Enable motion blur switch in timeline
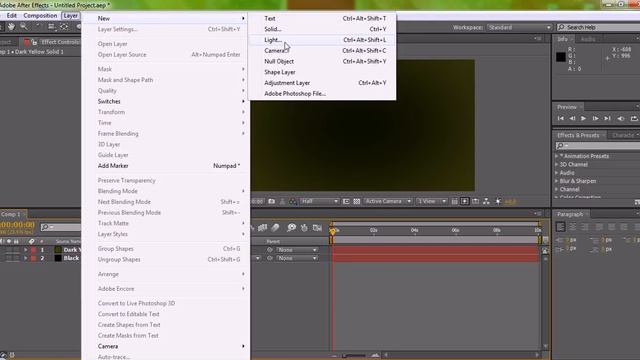 point(276,228)
